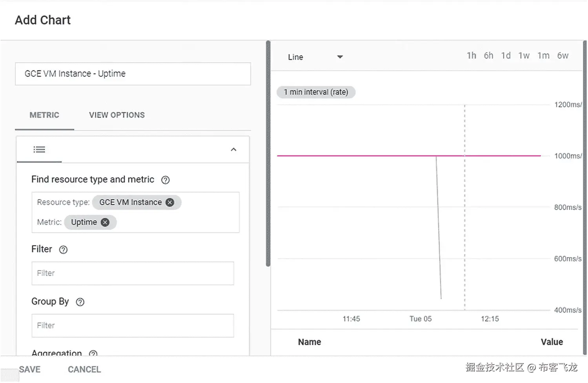Cancel adding the chart

coord(84,369)
